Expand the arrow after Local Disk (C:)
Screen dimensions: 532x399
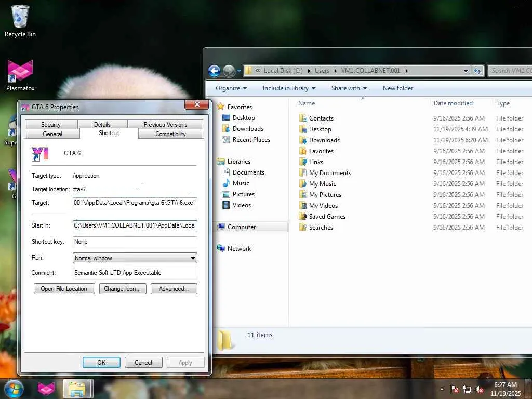pyautogui.click(x=309, y=71)
